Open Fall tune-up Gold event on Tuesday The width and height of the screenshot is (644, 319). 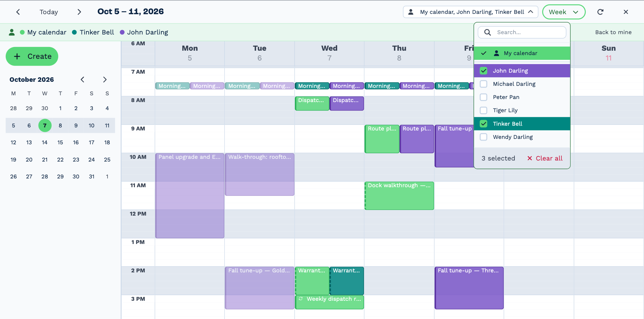coord(260,288)
